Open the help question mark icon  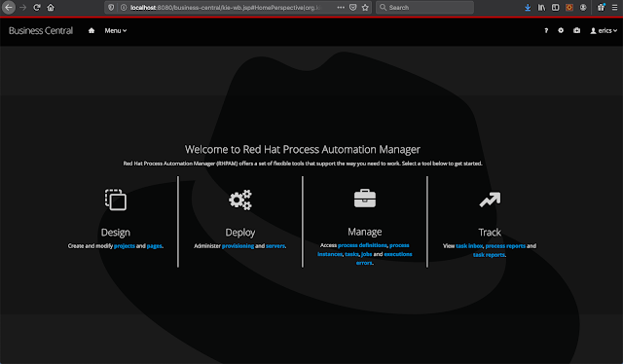pos(546,30)
